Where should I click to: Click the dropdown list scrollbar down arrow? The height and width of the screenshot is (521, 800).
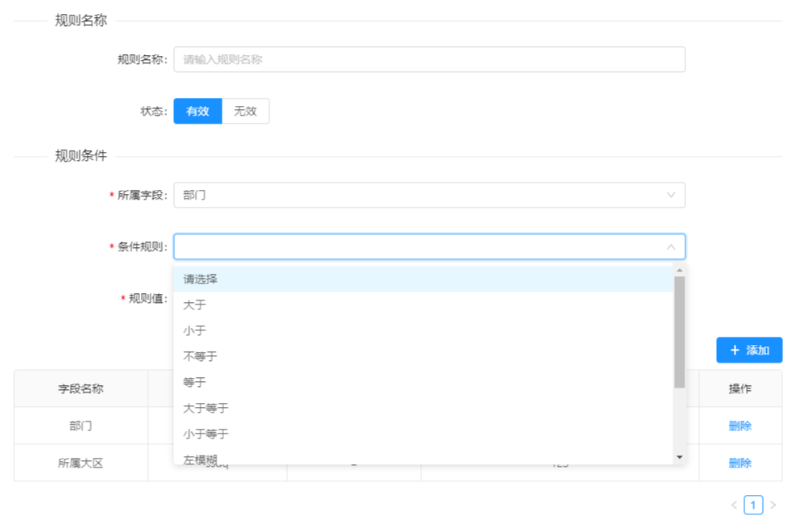coord(679,457)
